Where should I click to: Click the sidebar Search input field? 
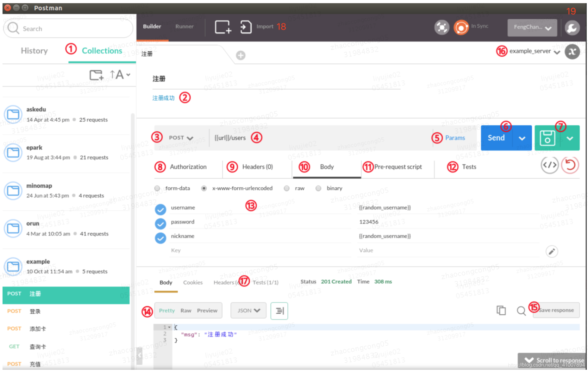(x=68, y=28)
